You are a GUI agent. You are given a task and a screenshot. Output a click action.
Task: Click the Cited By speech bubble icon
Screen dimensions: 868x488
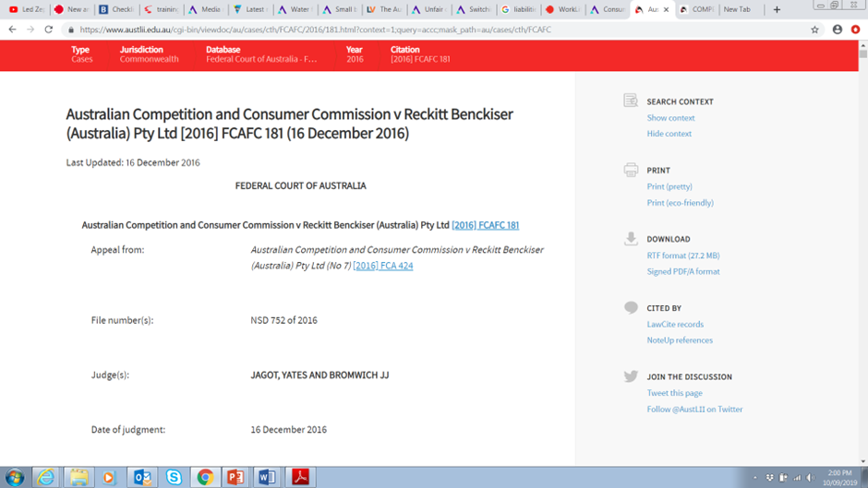point(631,307)
